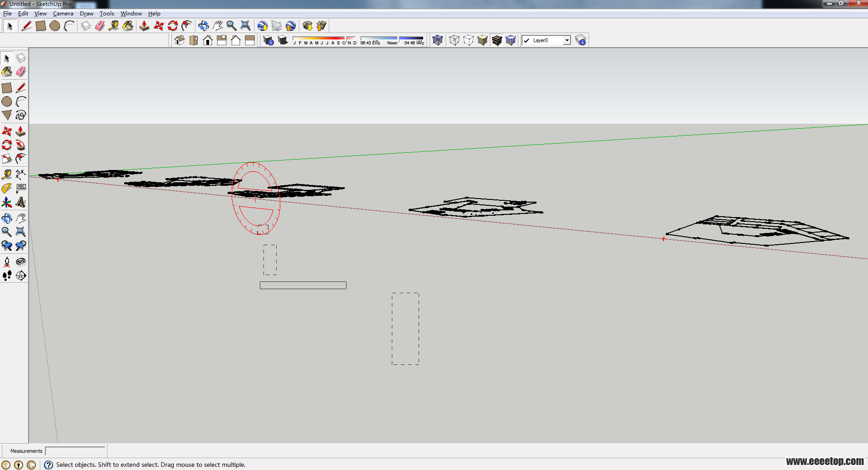
Task: Toggle shadows display on or off
Action: tap(283, 40)
